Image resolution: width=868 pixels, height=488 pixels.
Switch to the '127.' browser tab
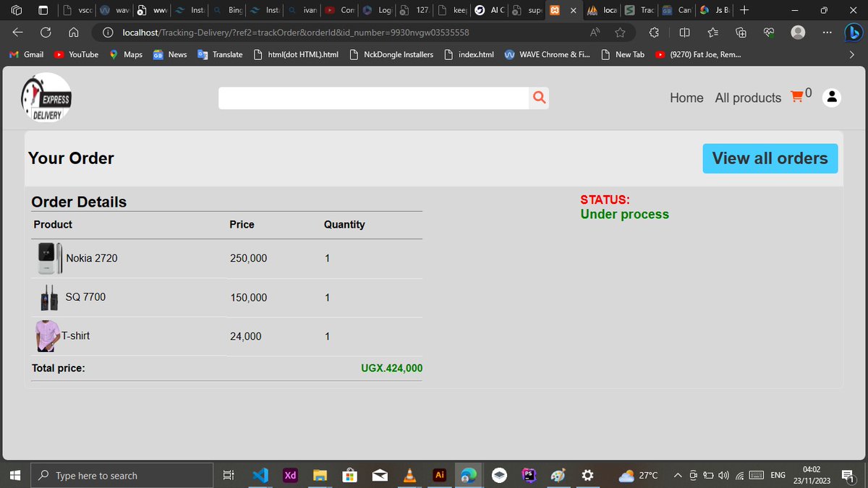click(x=414, y=10)
